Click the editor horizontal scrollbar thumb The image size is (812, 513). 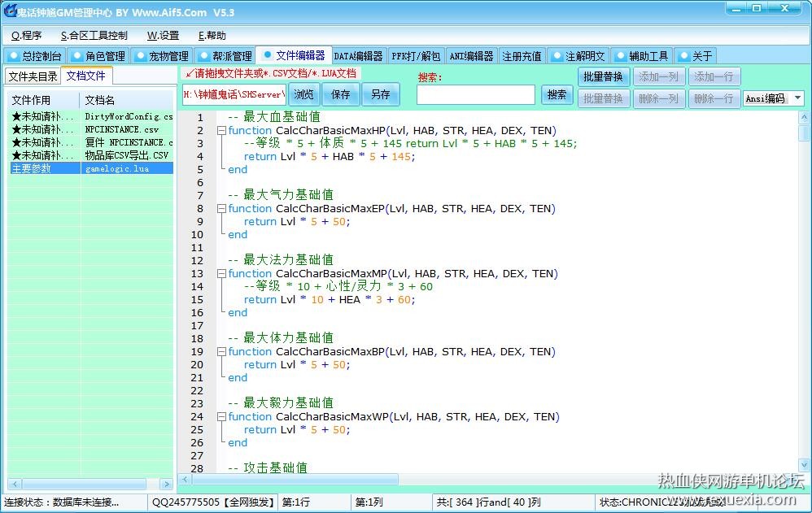[295, 480]
